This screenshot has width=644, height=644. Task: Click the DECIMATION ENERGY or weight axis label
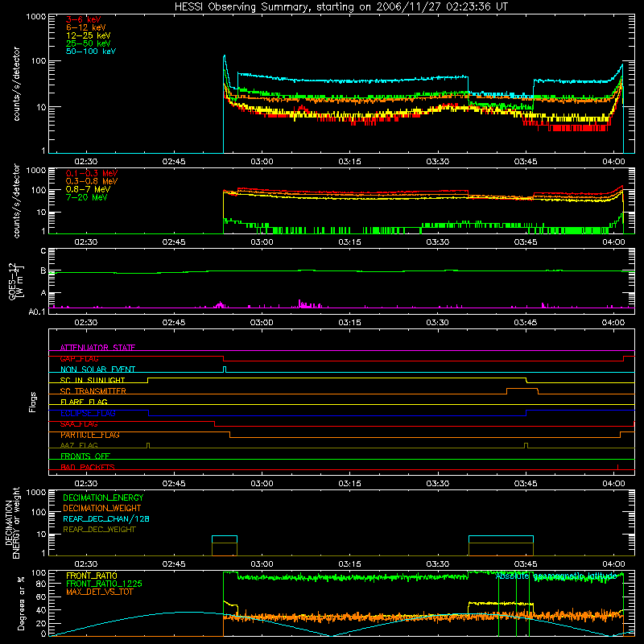[12, 522]
